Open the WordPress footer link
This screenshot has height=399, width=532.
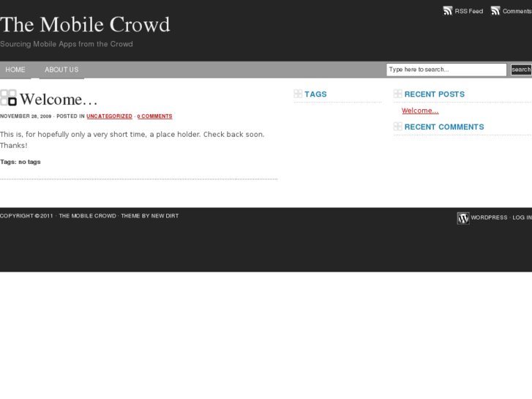(x=489, y=217)
